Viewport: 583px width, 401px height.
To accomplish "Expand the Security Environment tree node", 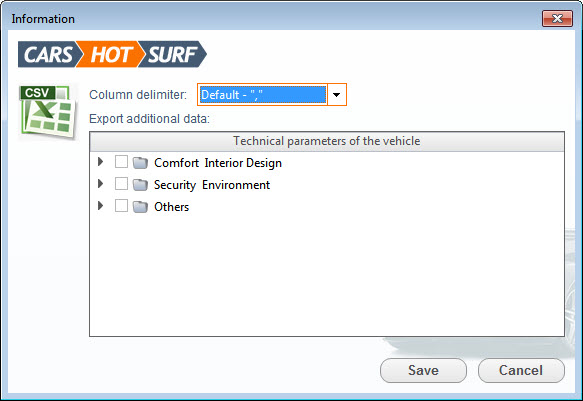I will pos(100,184).
